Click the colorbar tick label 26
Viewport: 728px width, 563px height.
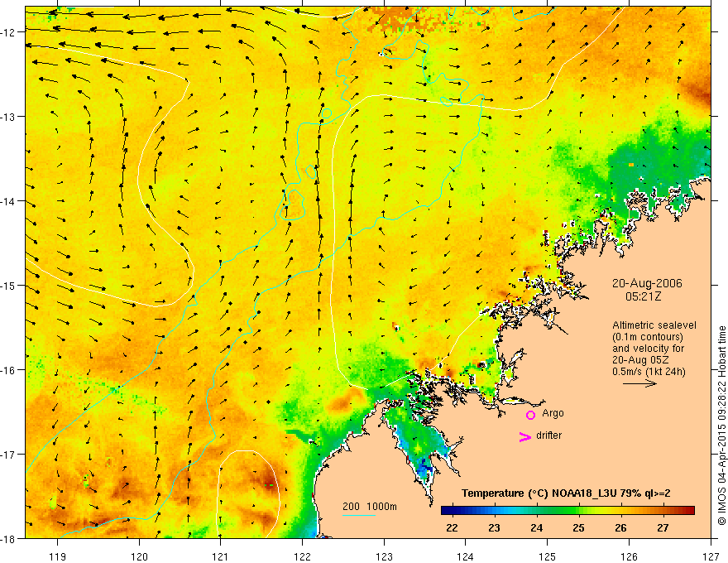pyautogui.click(x=620, y=527)
